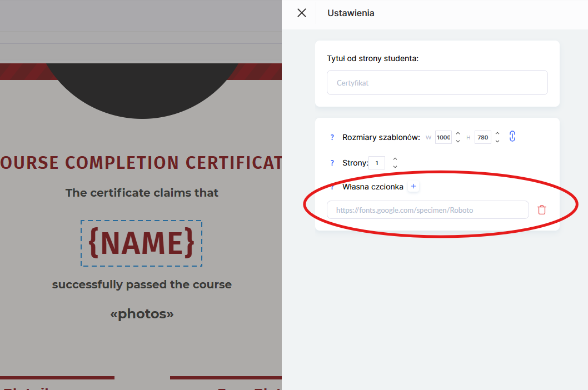This screenshot has width=588, height=390.
Task: Select the «photos» course name text
Action: (142, 314)
